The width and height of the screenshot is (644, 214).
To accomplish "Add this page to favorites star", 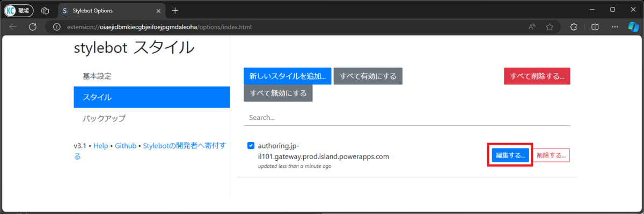I will [x=550, y=27].
